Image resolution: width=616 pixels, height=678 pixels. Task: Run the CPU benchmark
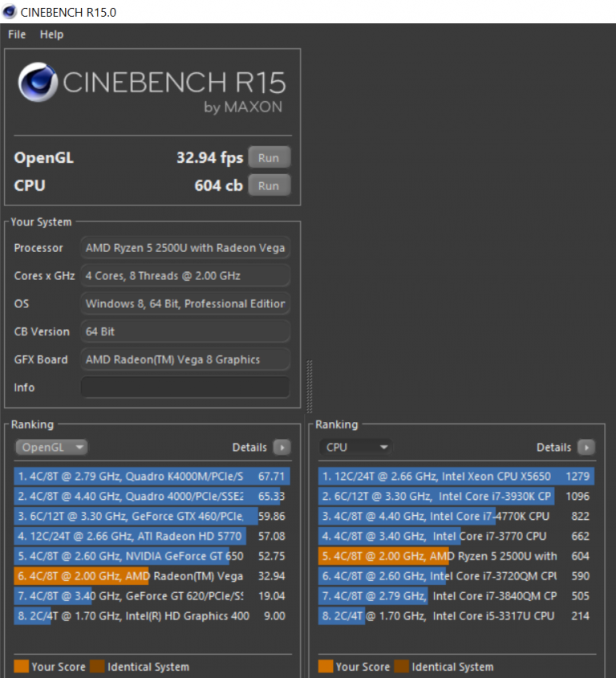click(x=269, y=186)
